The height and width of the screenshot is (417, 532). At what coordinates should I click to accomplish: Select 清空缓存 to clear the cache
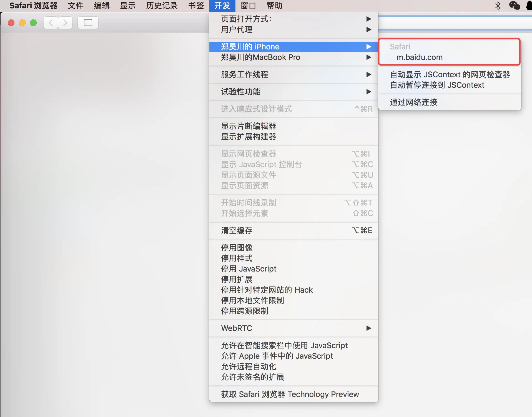237,230
